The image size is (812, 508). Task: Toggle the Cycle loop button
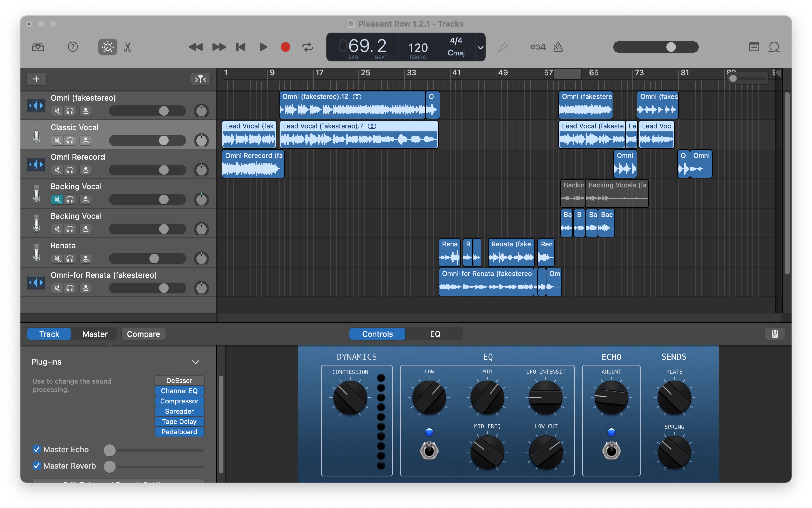[308, 47]
